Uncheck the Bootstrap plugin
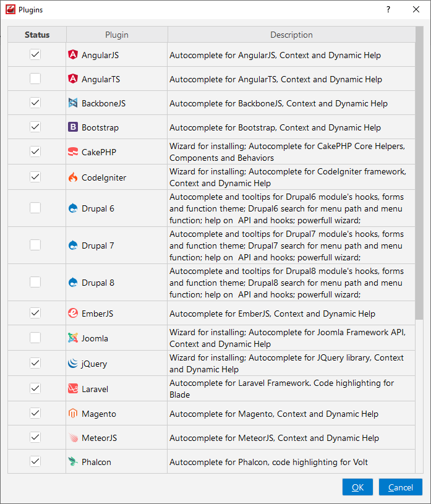Image resolution: width=431 pixels, height=504 pixels. tap(35, 127)
